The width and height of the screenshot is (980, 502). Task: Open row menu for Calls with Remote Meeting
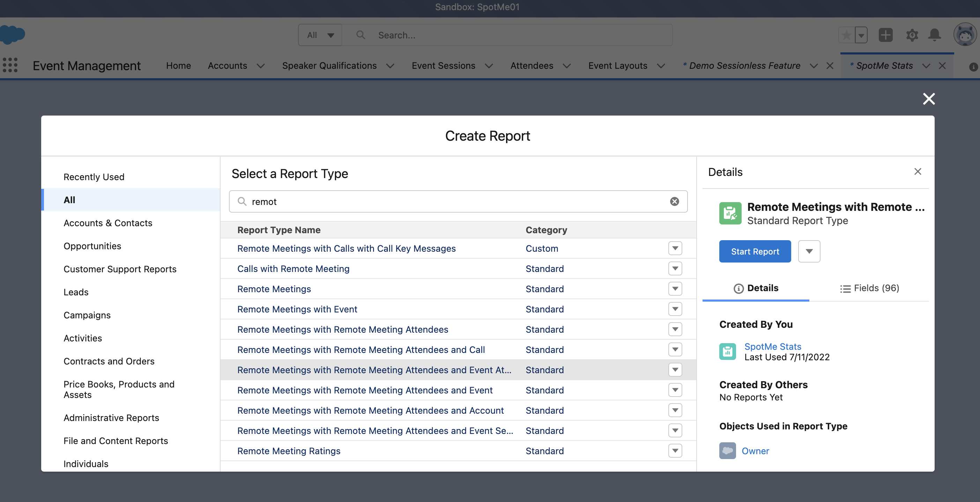pyautogui.click(x=675, y=269)
